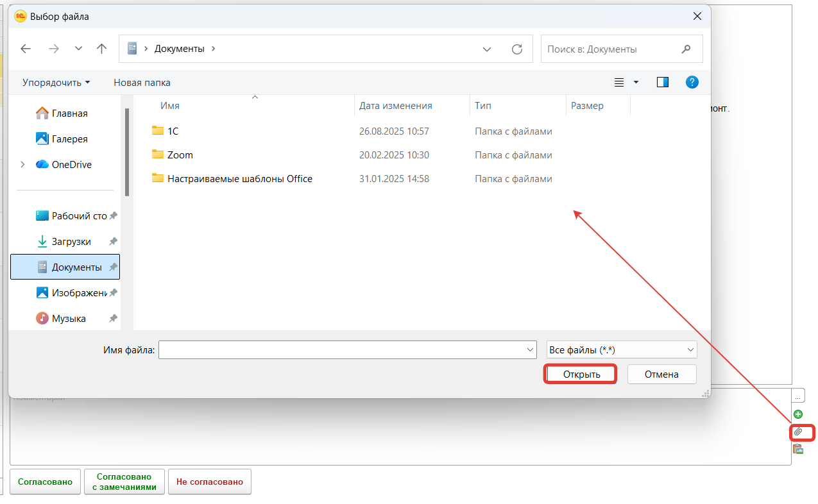Click the view layout list icon
This screenshot has width=818, height=504.
[x=619, y=82]
